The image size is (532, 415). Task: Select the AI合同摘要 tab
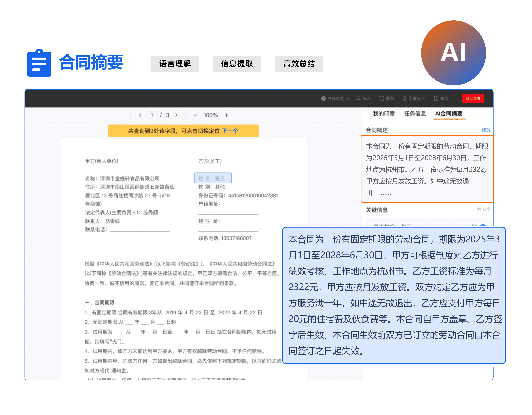(449, 113)
